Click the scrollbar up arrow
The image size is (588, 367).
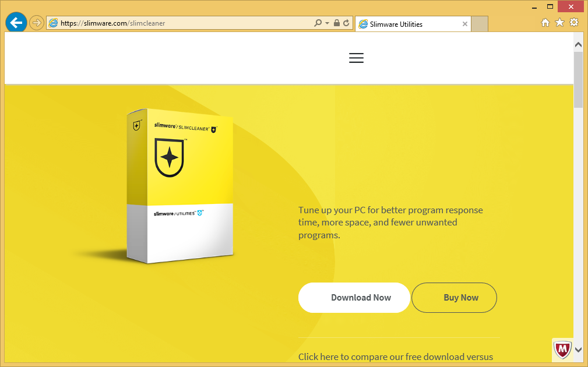(578, 44)
